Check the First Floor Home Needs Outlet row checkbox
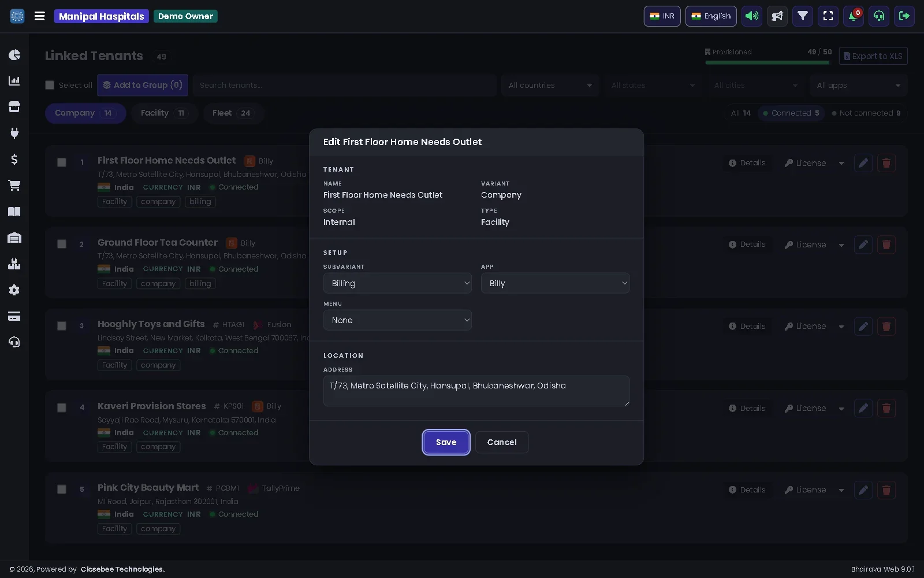924x578 pixels. pyautogui.click(x=62, y=162)
